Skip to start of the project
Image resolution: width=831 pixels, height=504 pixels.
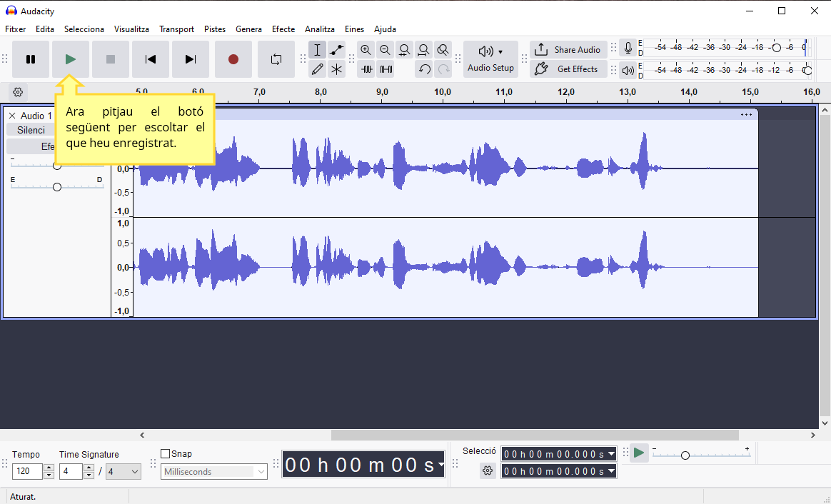coord(151,59)
